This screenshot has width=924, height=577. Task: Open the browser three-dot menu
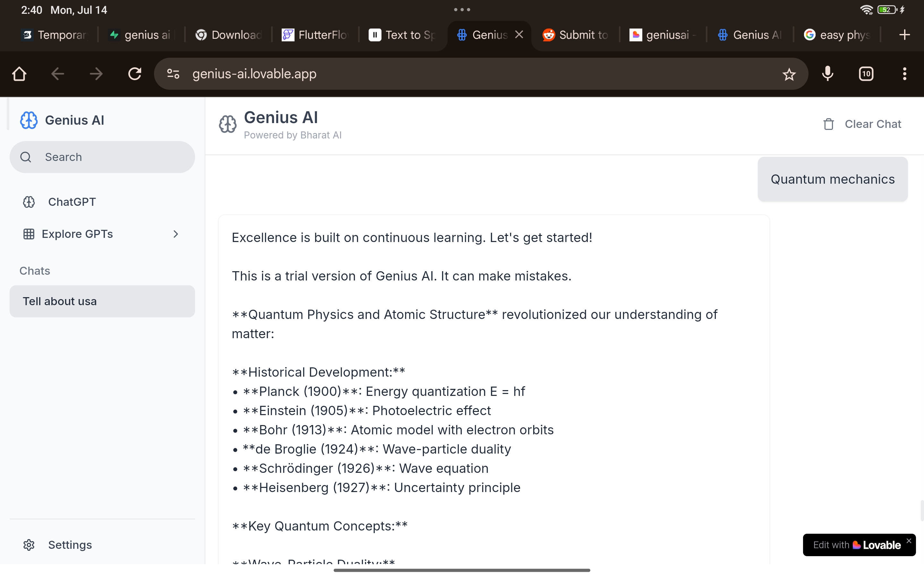pos(904,74)
